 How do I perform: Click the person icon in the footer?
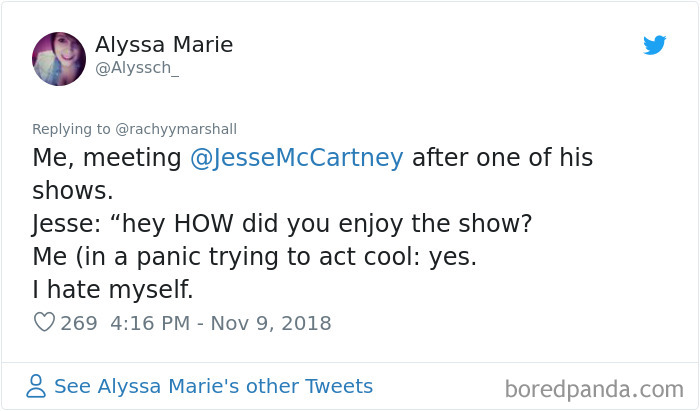point(36,386)
